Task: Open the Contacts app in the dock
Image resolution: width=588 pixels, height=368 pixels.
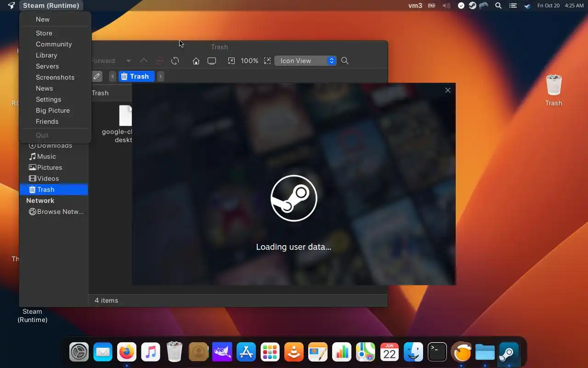Action: click(x=198, y=353)
